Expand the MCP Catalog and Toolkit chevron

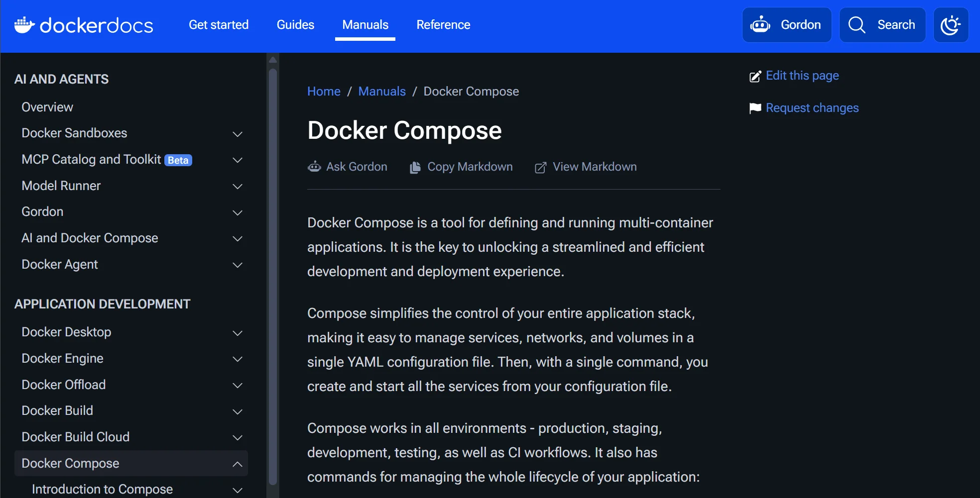tap(238, 160)
